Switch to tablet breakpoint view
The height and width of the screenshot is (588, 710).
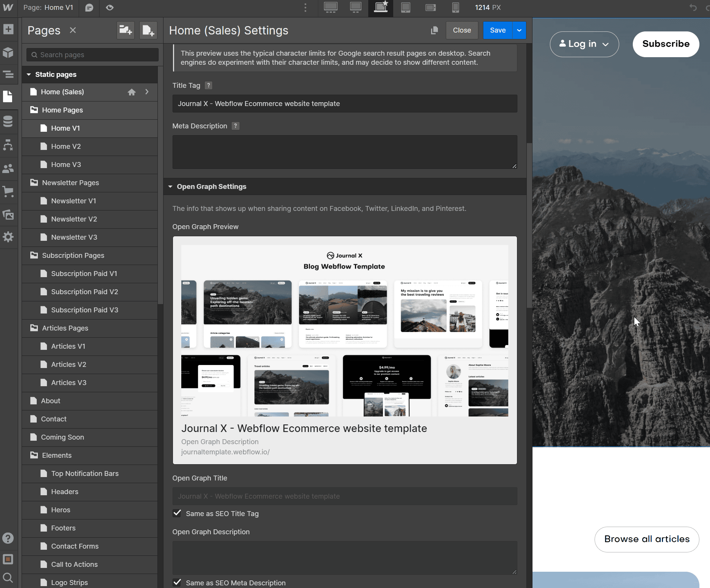click(405, 8)
